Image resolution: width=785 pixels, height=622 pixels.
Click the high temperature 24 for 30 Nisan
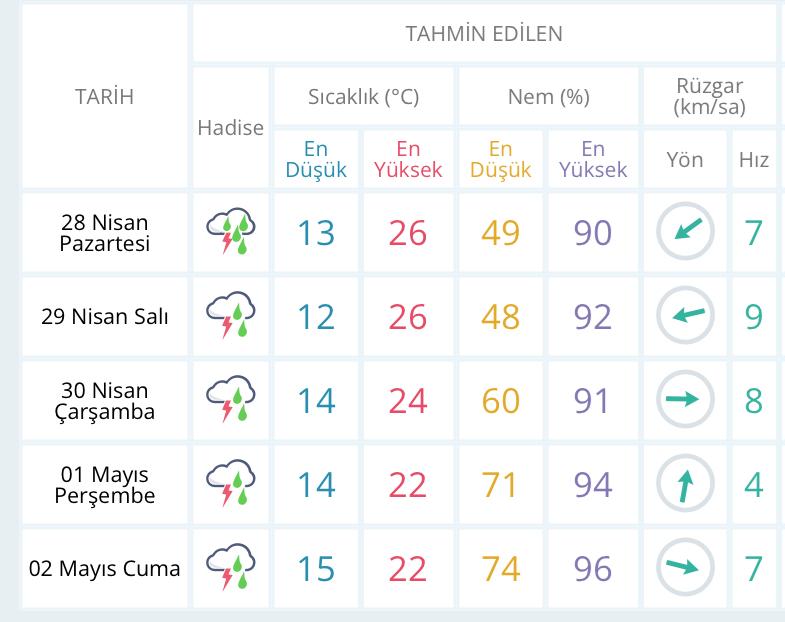(x=407, y=401)
